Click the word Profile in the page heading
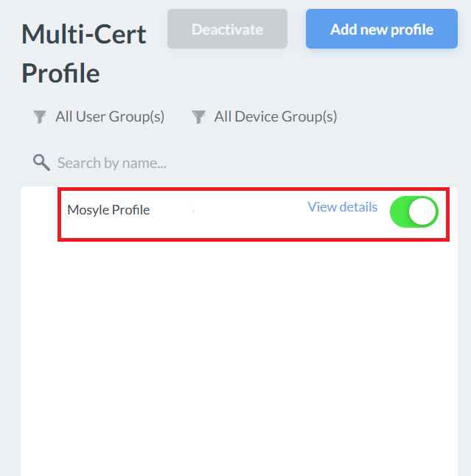 tap(60, 73)
